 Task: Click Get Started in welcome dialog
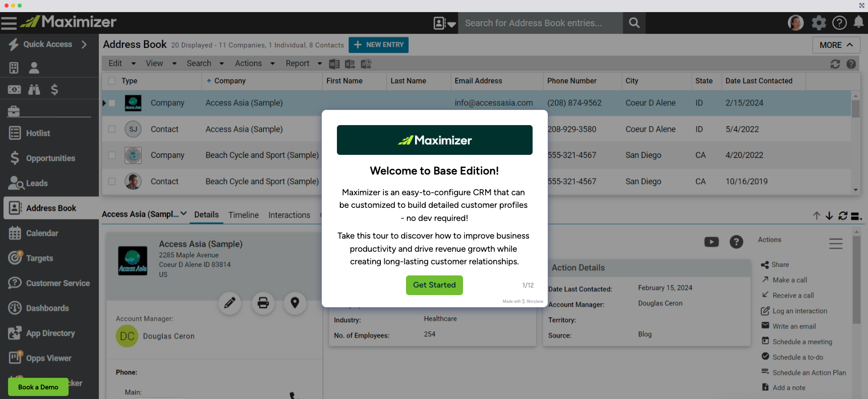434,285
